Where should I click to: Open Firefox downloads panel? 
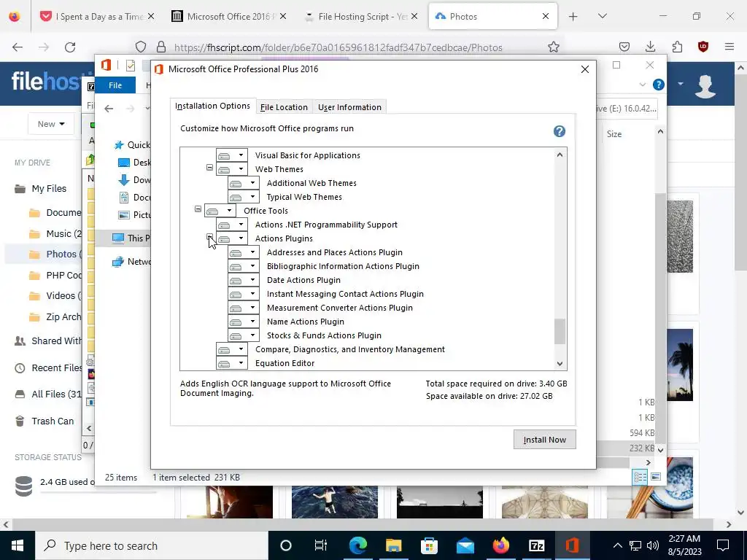[x=650, y=47]
